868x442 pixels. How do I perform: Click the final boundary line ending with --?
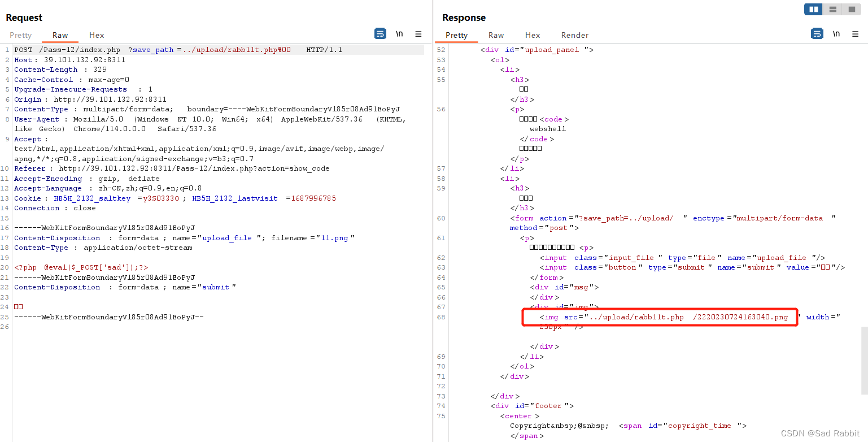coord(108,317)
